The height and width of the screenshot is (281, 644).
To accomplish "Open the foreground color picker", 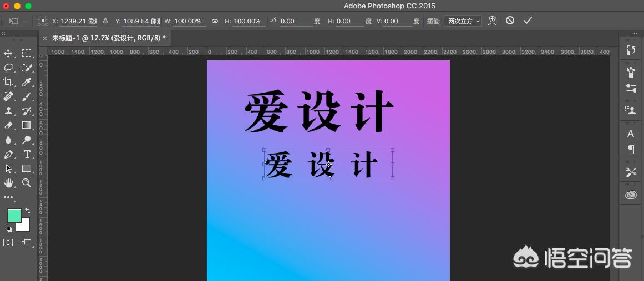I will [x=14, y=216].
